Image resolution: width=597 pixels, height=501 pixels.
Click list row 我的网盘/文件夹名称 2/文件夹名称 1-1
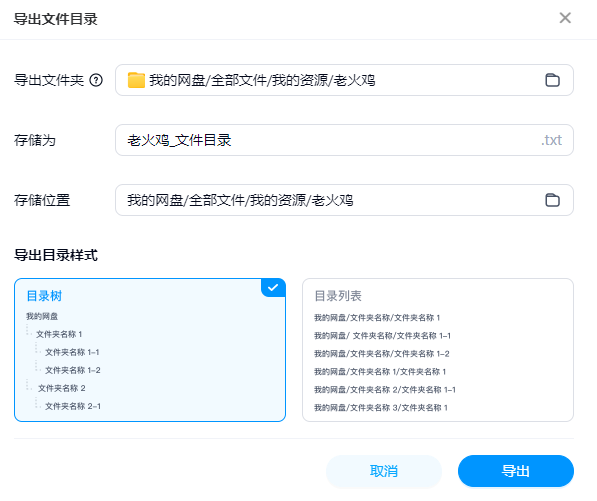(385, 389)
